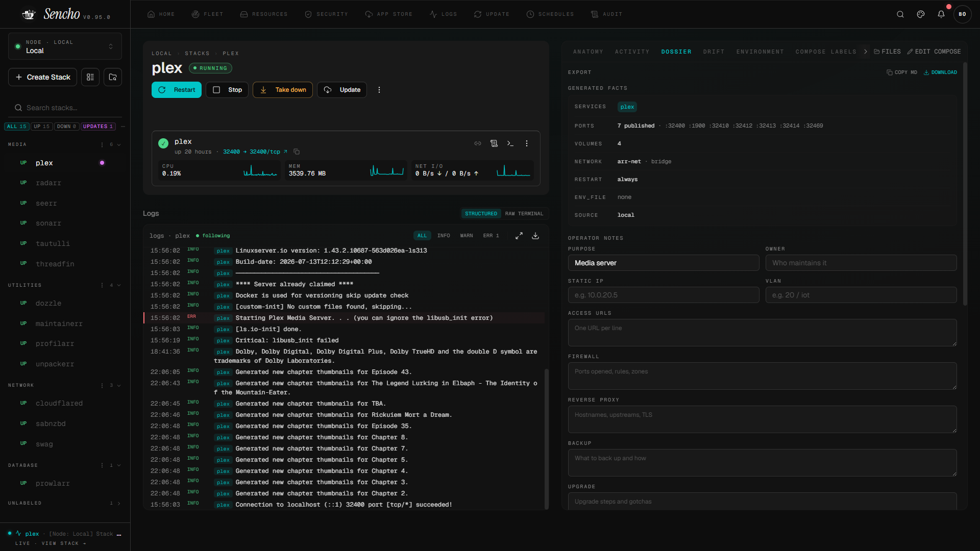Viewport: 980px width, 551px height.
Task: Switch logs to Structured view
Action: coord(481,214)
